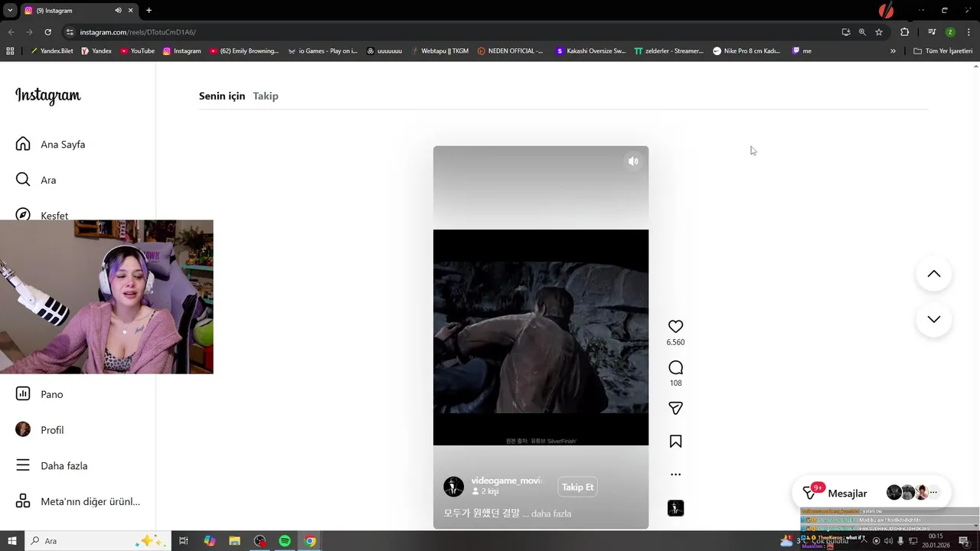Image resolution: width=980 pixels, height=551 pixels.
Task: Switch to Senin için tab
Action: [x=222, y=96]
